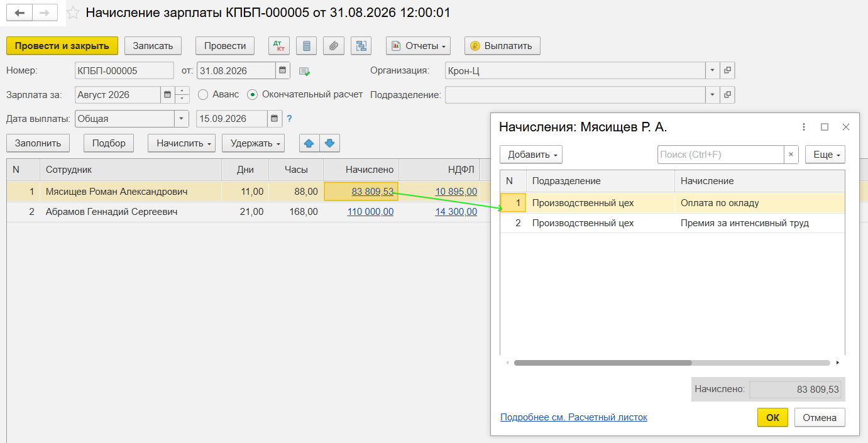Open the calendar next to 15.09.2026

pos(275,118)
